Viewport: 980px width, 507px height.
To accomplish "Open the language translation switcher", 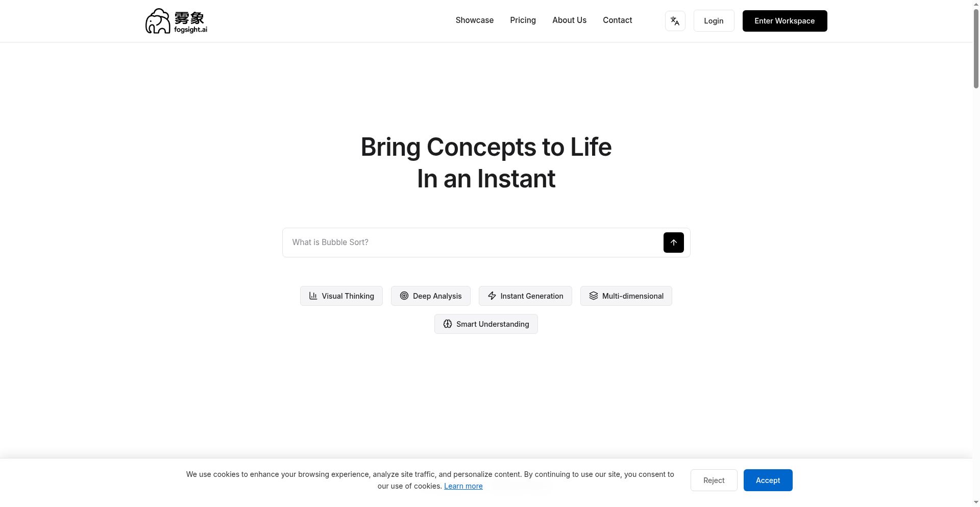I will point(675,21).
